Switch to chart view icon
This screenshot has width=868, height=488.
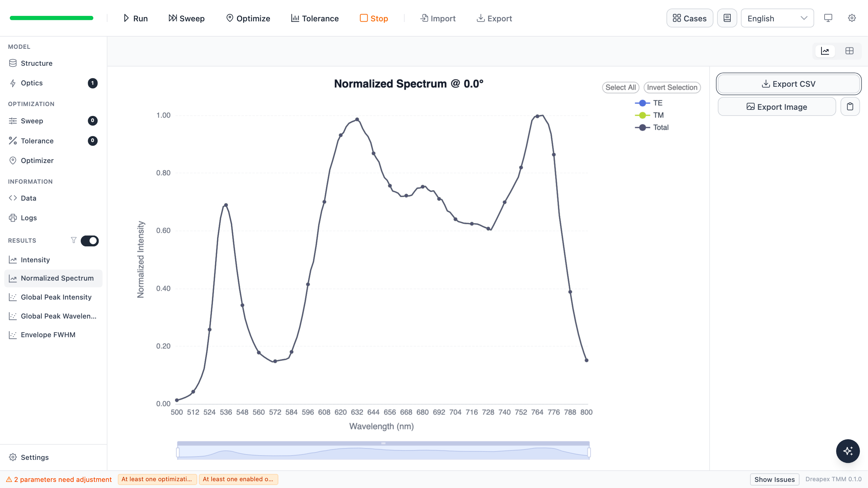coord(825,51)
